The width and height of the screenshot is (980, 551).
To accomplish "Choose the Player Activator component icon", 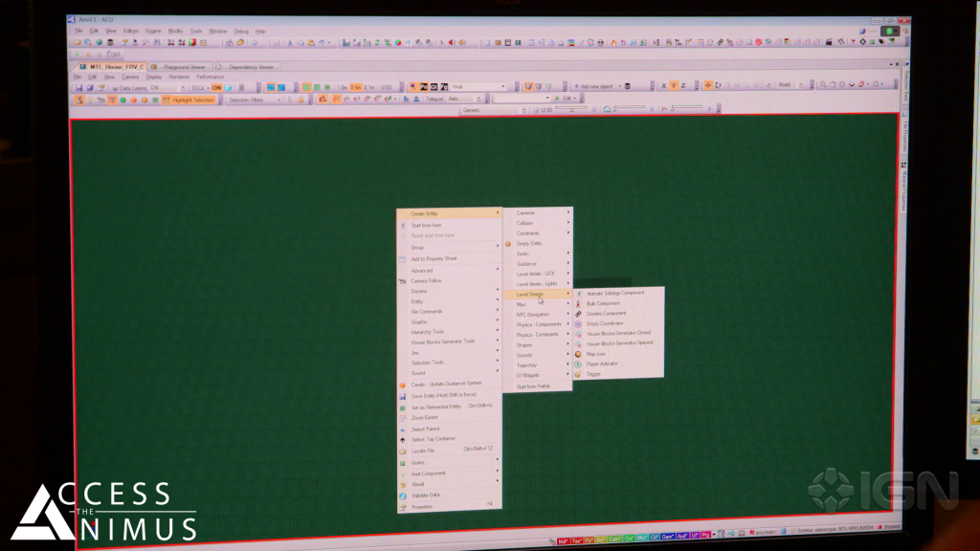I will click(x=578, y=364).
